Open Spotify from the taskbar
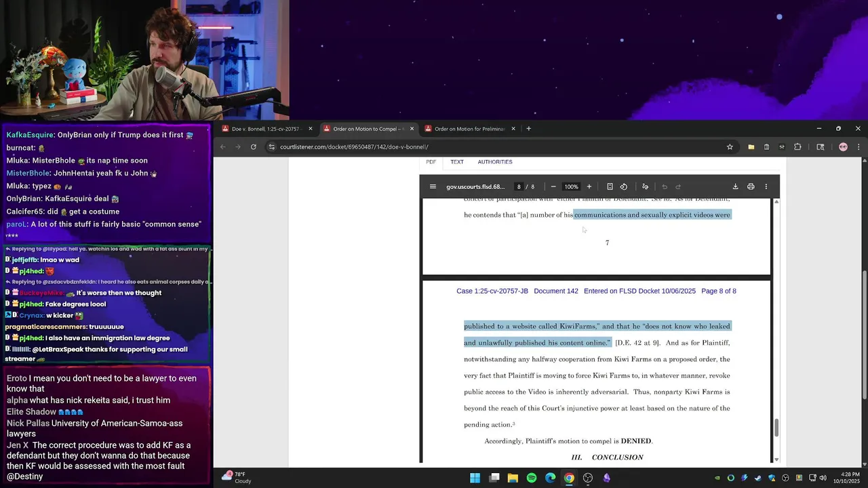This screenshot has height=488, width=868. [532, 478]
